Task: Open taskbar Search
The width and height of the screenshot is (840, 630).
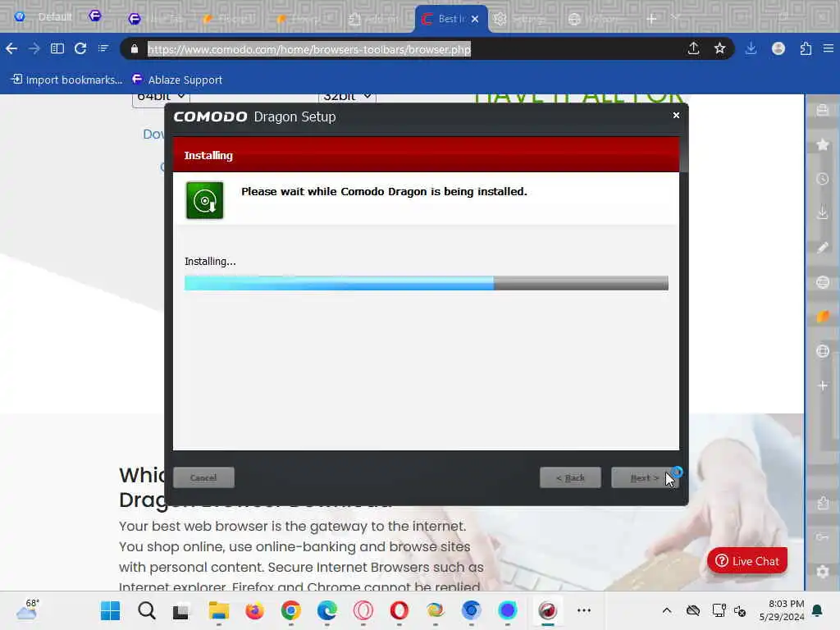Action: tap(146, 610)
